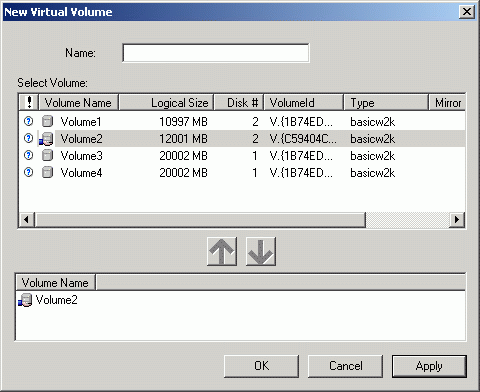Click the V.{C59404C... VolumeId cell
Image resolution: width=480 pixels, height=392 pixels.
[x=303, y=139]
